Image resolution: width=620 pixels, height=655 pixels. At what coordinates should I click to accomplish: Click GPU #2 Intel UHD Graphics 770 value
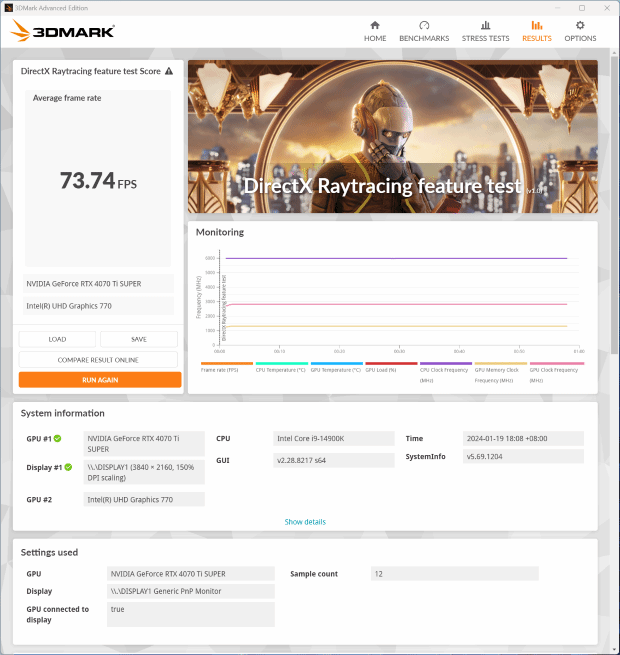pyautogui.click(x=144, y=499)
